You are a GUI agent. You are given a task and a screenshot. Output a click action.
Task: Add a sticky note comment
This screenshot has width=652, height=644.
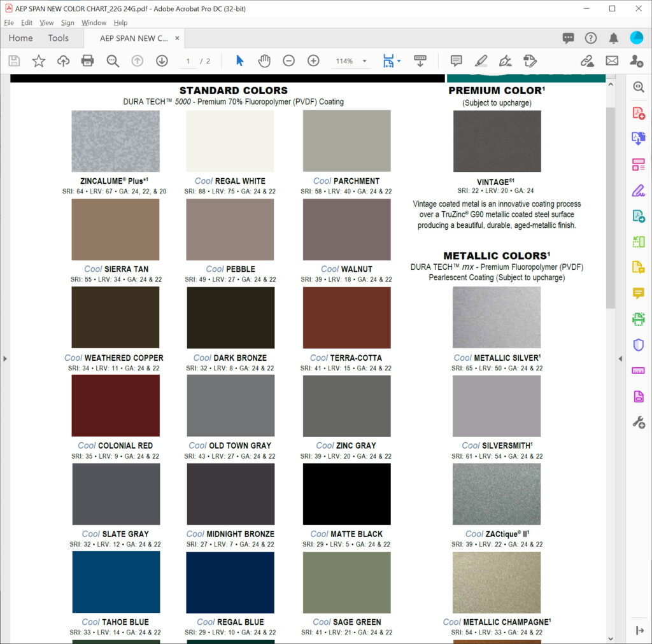coord(456,61)
